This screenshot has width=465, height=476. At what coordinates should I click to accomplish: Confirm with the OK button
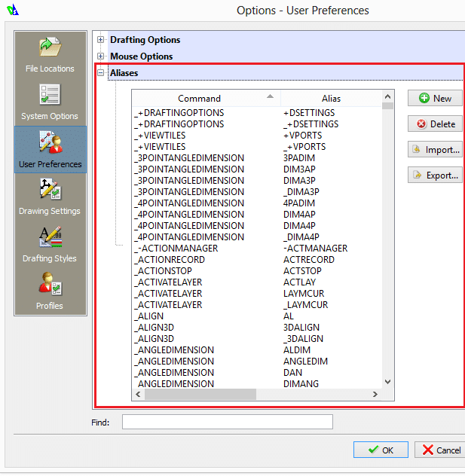pos(381,450)
